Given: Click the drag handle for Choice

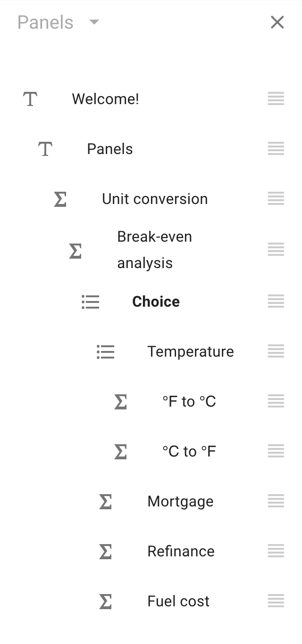Looking at the screenshot, I should 276,302.
